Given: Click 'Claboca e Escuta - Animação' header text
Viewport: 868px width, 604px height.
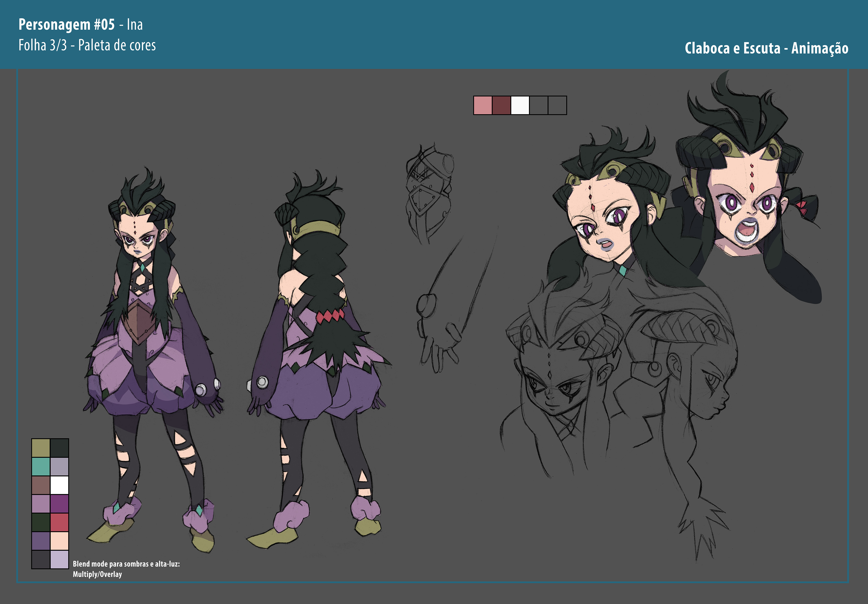Looking at the screenshot, I should (x=766, y=48).
